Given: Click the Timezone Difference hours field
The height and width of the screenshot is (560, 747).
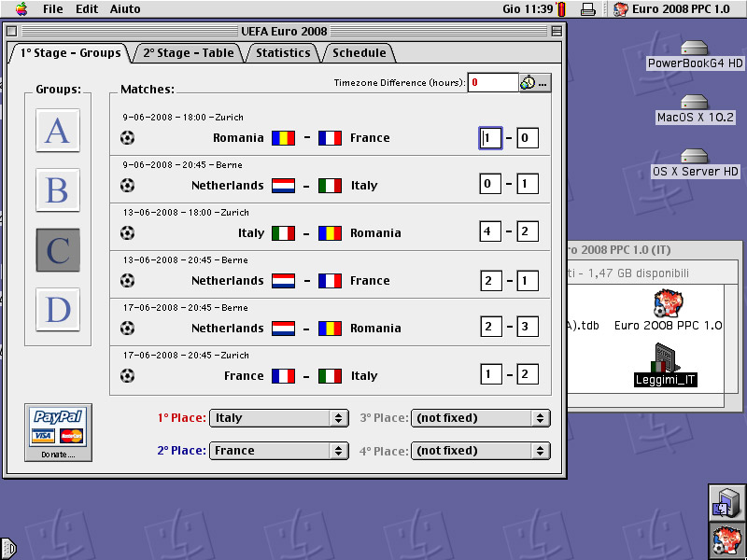Looking at the screenshot, I should 493,82.
